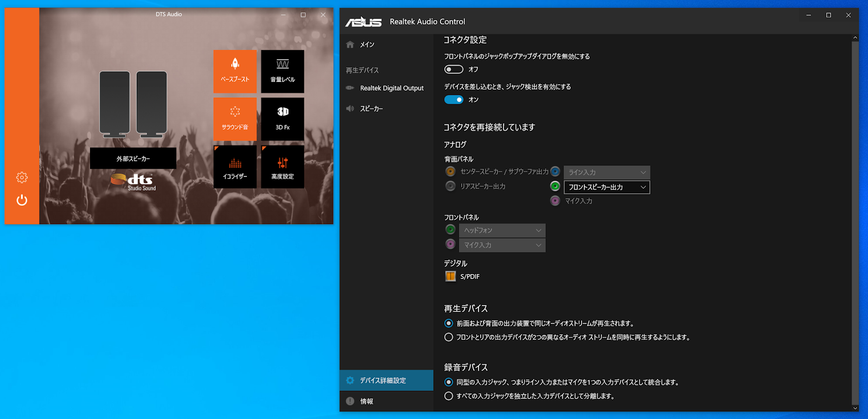The image size is (868, 419).
Task: Toggle the DTS Audio power icon
Action: tap(22, 200)
